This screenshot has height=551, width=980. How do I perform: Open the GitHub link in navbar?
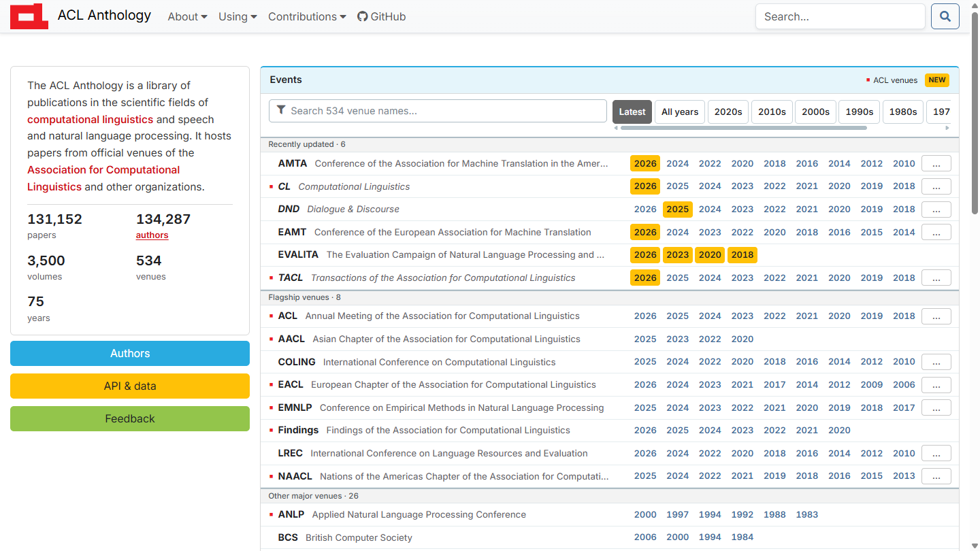381,16
